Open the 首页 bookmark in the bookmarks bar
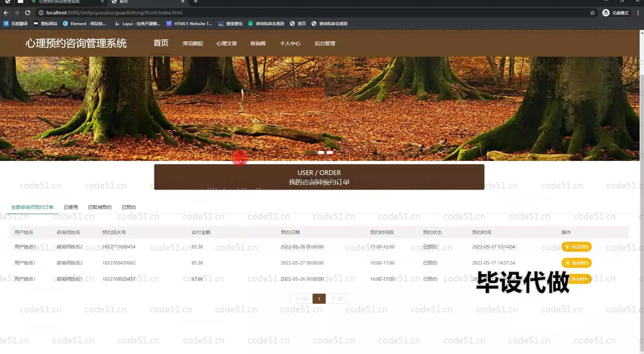Image resolution: width=644 pixels, height=354 pixels. point(298,24)
